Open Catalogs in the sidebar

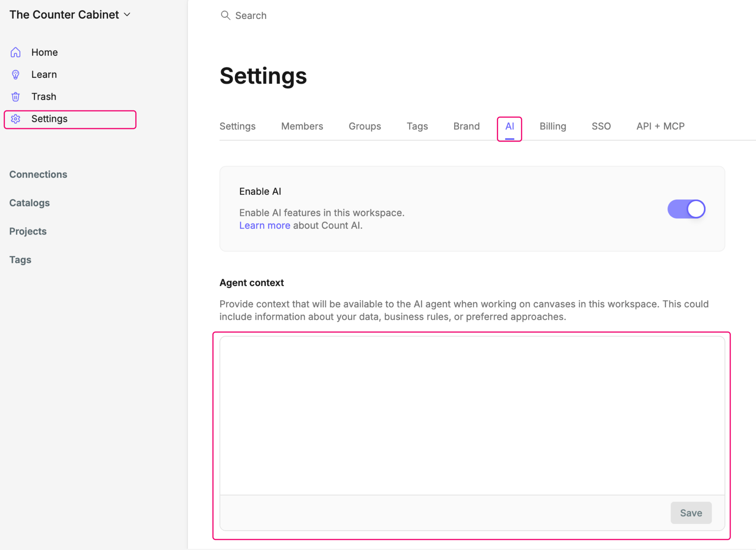(29, 203)
